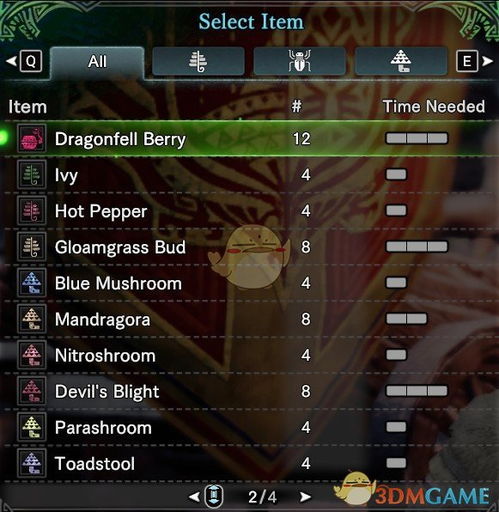Go to previous tab with Q arrow
This screenshot has height=512, width=499.
[x=24, y=61]
